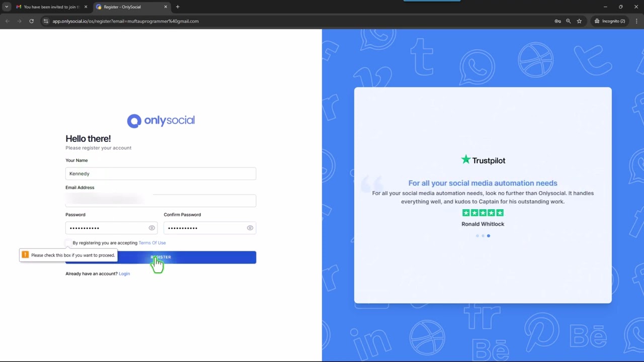644x362 pixels.
Task: Close the Register - OnlySocial tab
Action: tap(166, 7)
